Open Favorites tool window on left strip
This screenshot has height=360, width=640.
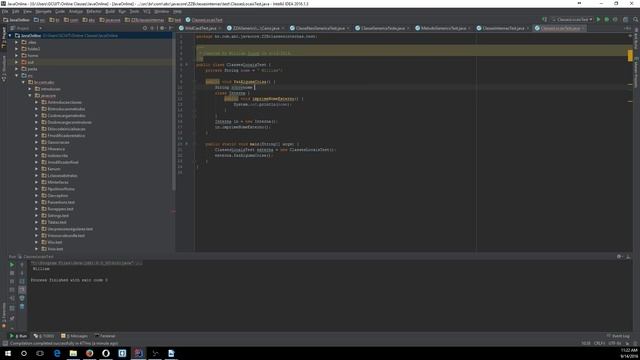click(x=4, y=315)
